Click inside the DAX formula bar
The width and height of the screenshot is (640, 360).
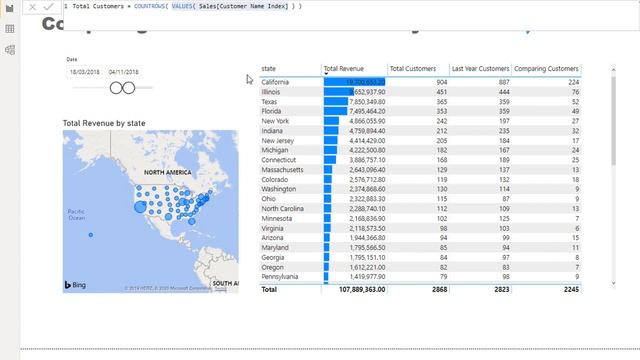[351, 16]
